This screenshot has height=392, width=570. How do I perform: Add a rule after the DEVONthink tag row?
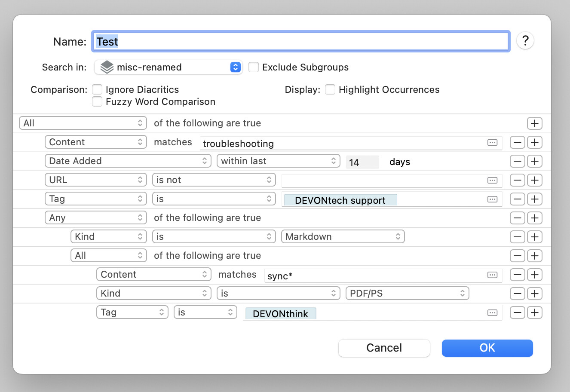(534, 312)
